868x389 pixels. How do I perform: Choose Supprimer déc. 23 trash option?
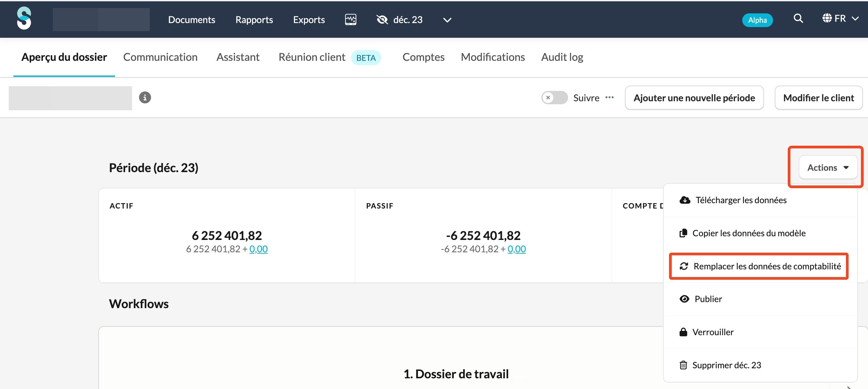tap(726, 365)
